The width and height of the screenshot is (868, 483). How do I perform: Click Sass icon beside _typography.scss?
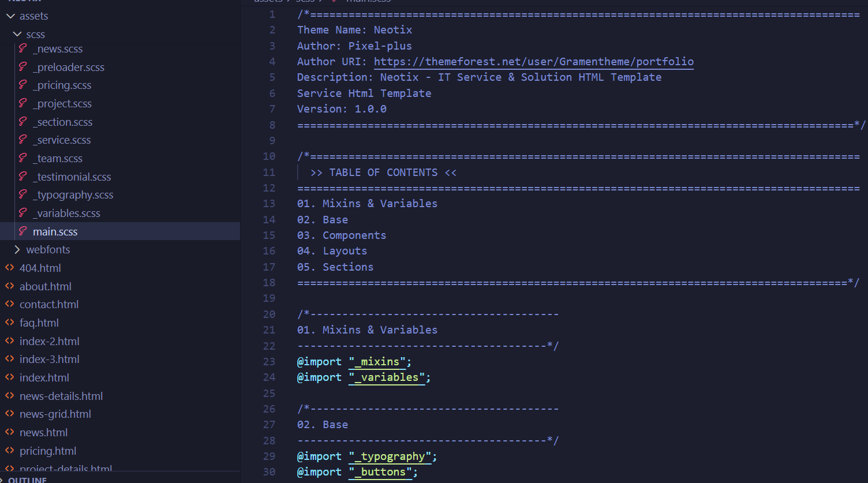tap(23, 194)
